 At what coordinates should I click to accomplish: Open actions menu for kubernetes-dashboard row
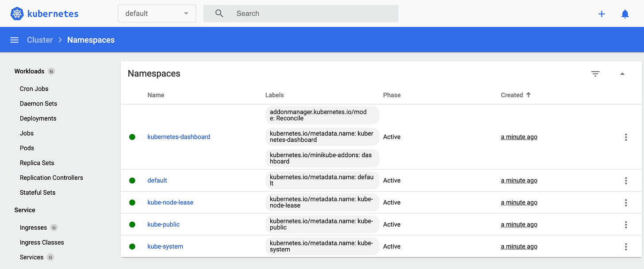point(626,137)
